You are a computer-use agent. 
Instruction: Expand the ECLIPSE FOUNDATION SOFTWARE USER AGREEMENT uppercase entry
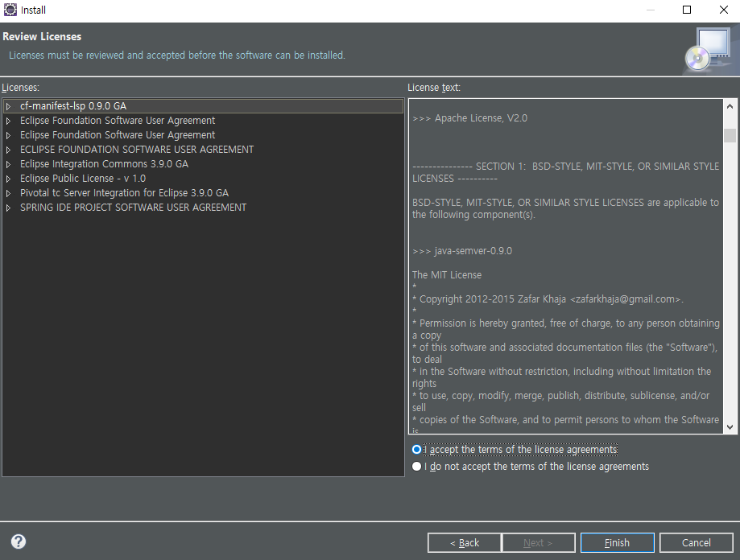click(8, 150)
